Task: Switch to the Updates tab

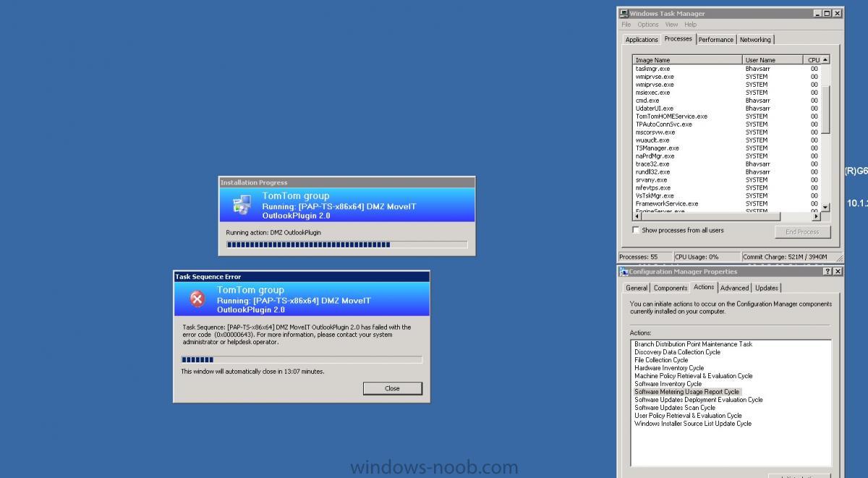Action: 767,288
